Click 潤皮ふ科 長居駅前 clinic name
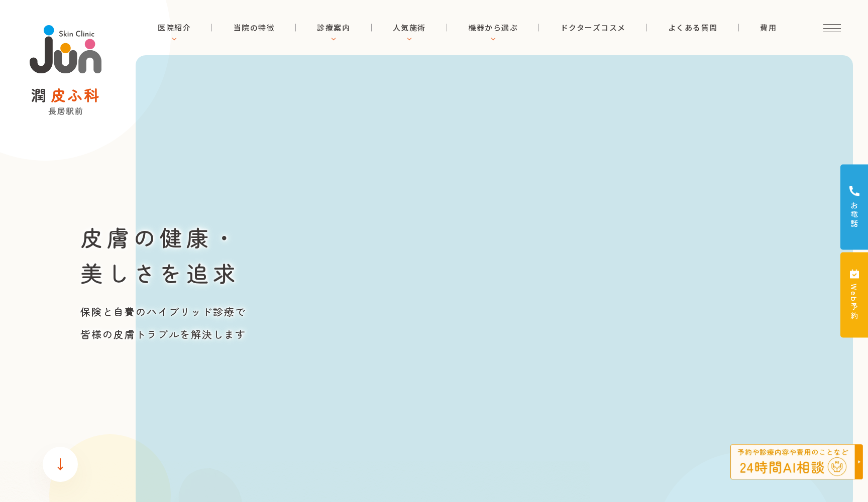This screenshot has width=868, height=502. click(x=65, y=101)
